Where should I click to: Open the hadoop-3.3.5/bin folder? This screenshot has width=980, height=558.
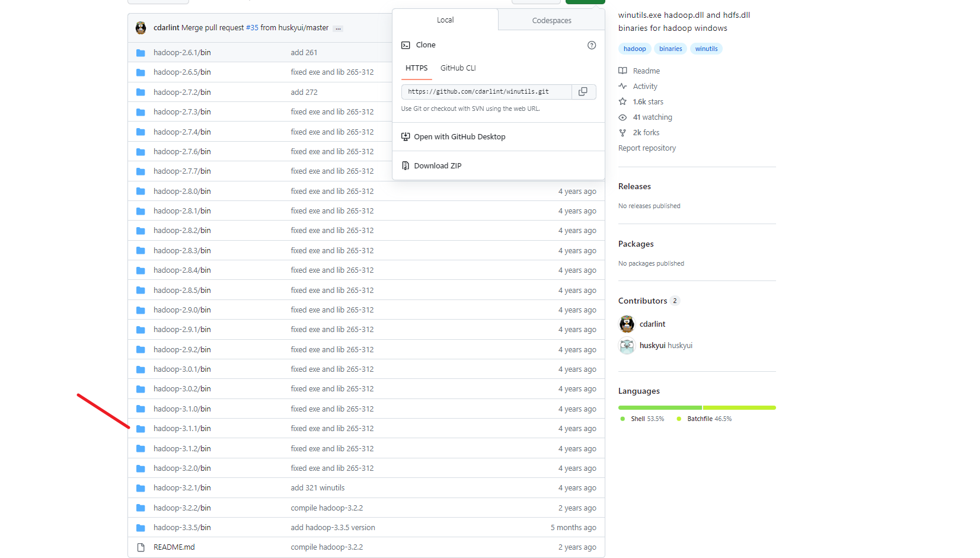tap(182, 528)
